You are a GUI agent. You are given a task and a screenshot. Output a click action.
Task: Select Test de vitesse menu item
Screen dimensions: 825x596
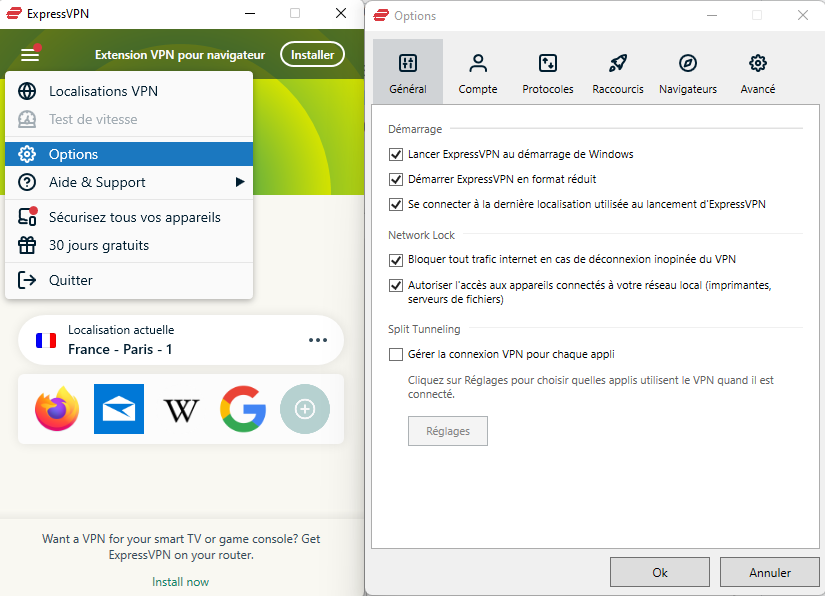[x=129, y=119]
